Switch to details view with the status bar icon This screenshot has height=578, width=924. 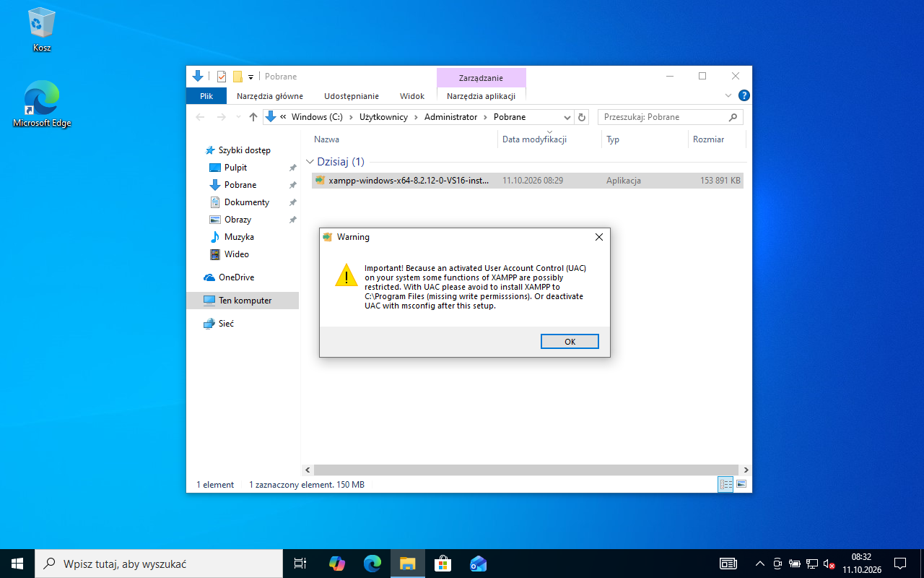coord(725,484)
